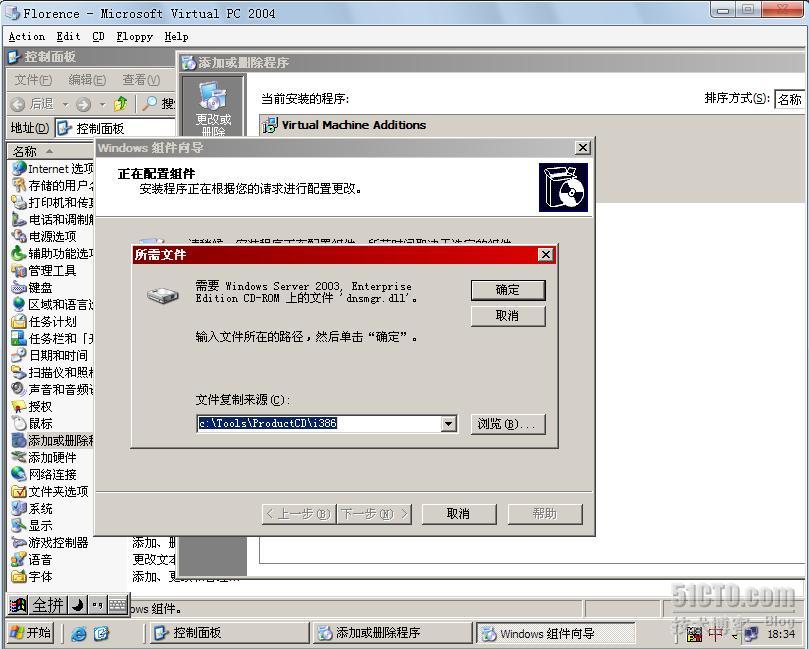Open 显示 control panel item
This screenshot has width=809, height=649.
click(33, 526)
